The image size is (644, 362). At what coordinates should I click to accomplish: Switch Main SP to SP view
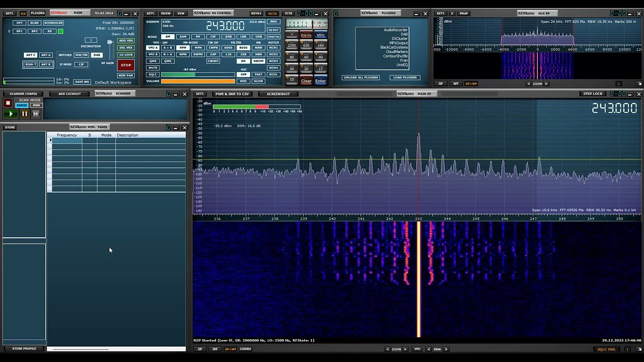(x=200, y=349)
